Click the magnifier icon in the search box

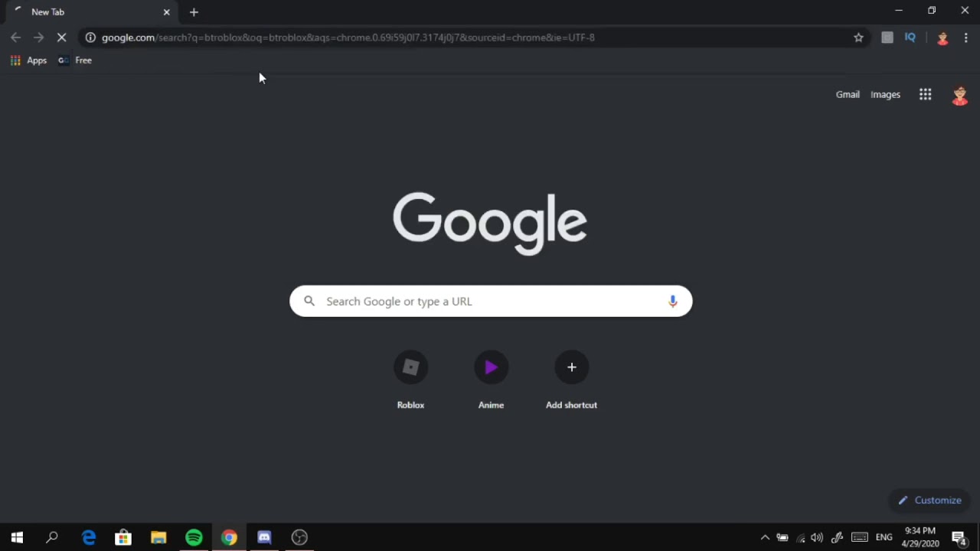click(309, 302)
